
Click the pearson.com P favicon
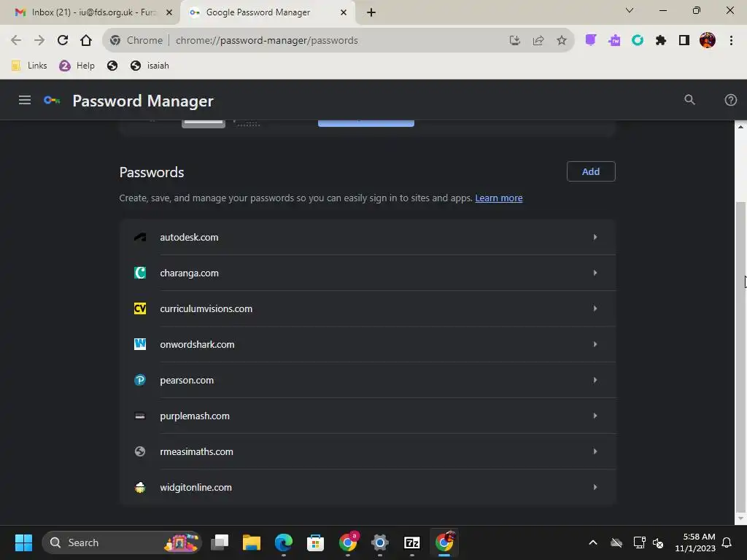pos(140,380)
